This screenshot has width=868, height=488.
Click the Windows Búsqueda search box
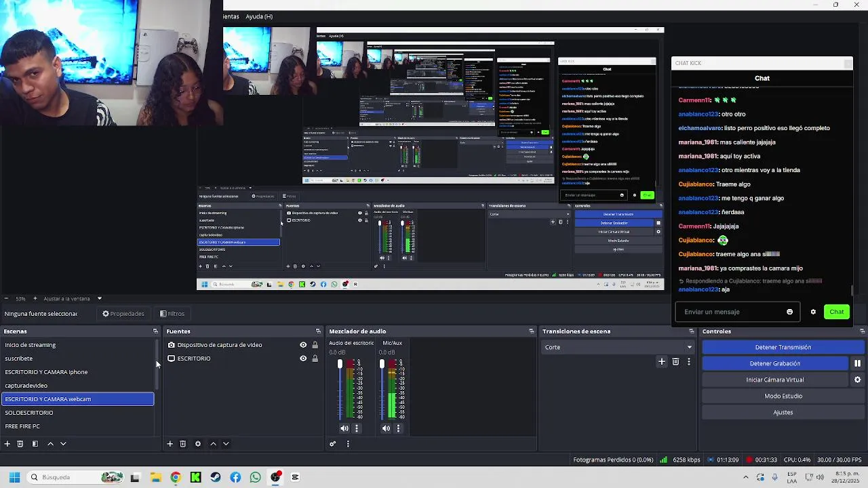click(x=76, y=477)
